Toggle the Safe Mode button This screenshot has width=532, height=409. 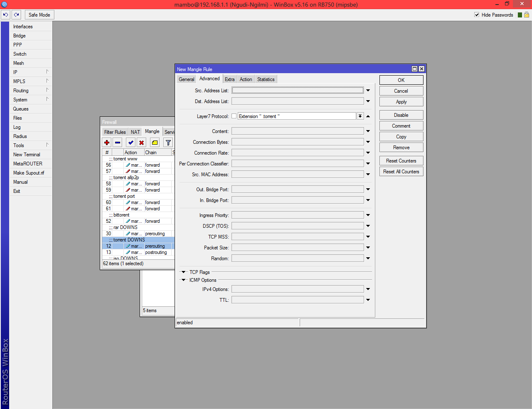[39, 15]
